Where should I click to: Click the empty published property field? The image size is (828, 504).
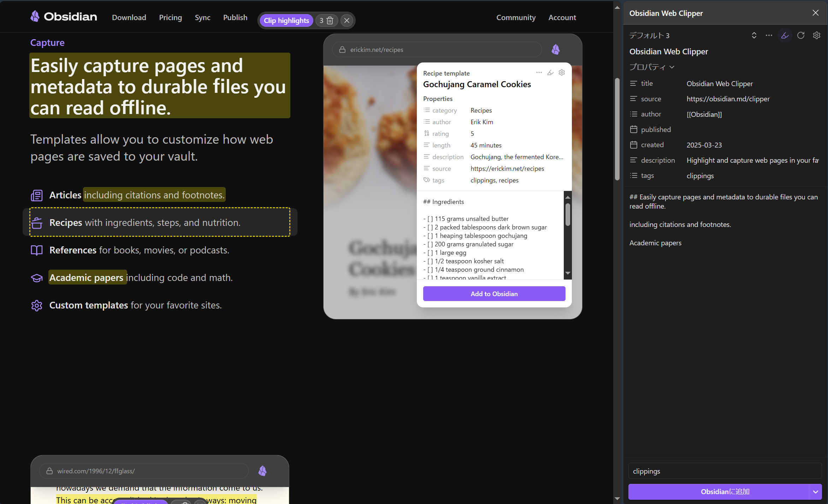pyautogui.click(x=752, y=130)
